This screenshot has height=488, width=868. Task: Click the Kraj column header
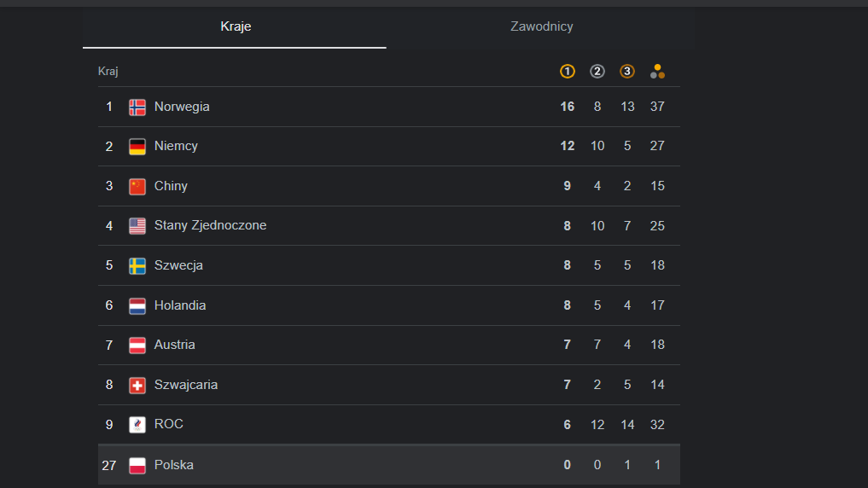[108, 72]
